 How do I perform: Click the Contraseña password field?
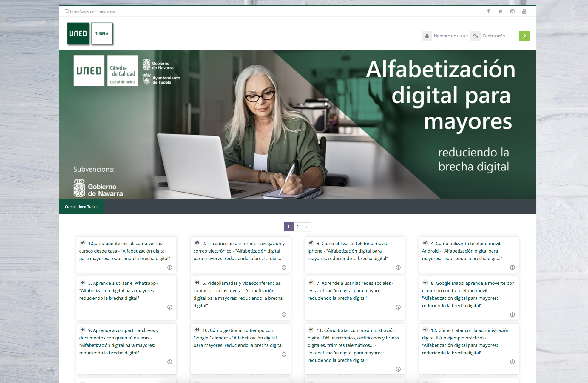(499, 36)
